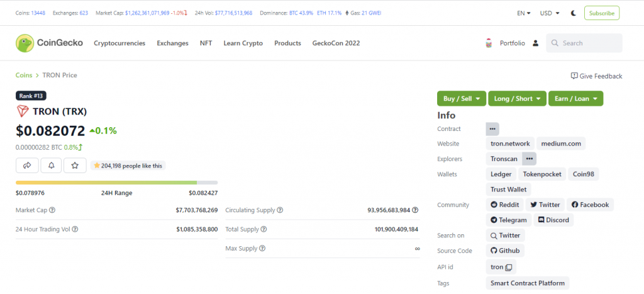Expand the Buy / Sell dropdown
The width and height of the screenshot is (644, 294).
point(462,99)
